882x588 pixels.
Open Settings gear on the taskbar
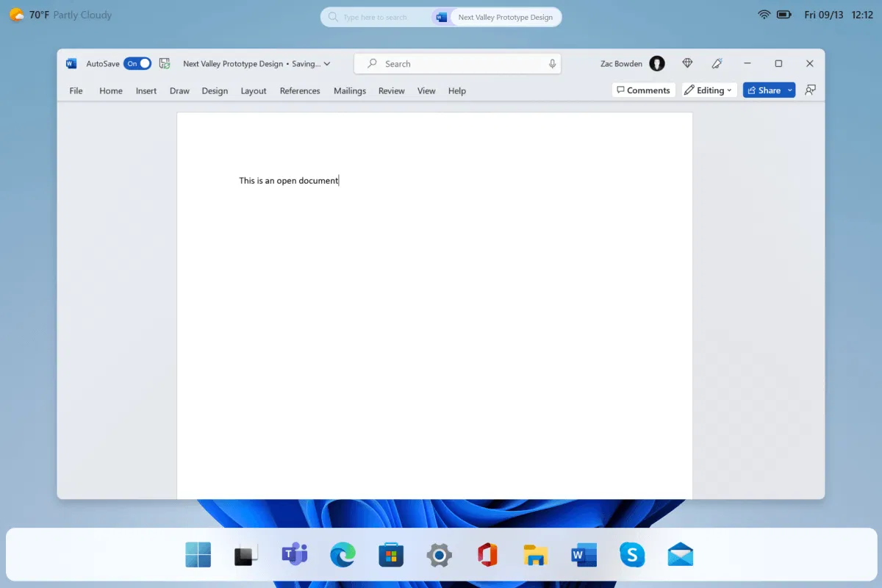(x=439, y=555)
